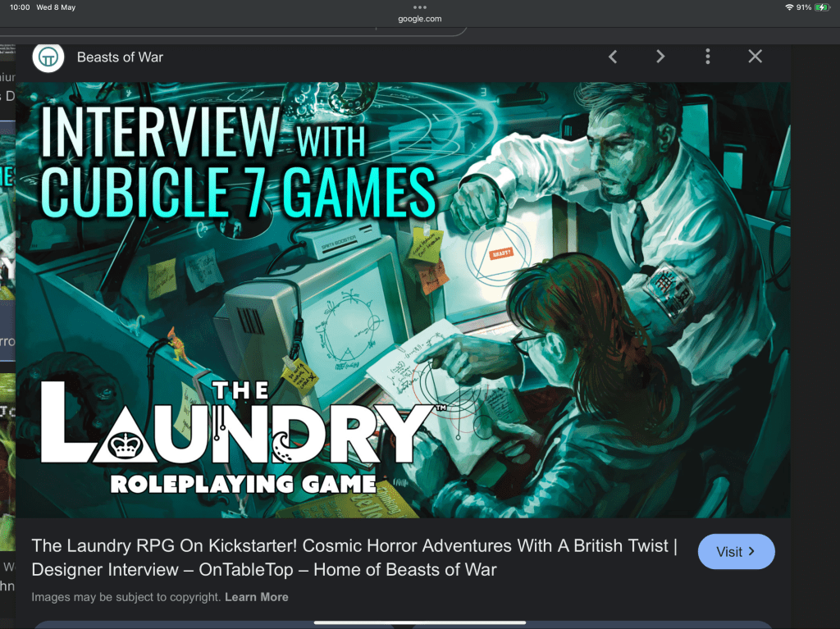Tap the google.com address bar

click(420, 19)
